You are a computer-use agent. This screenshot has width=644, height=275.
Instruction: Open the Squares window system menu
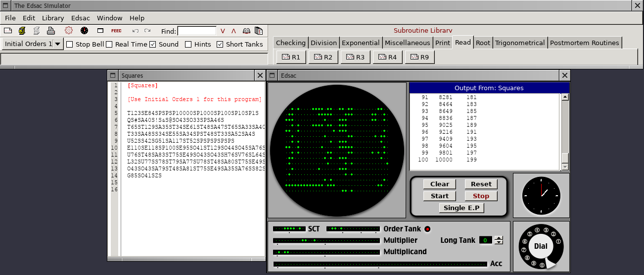113,75
